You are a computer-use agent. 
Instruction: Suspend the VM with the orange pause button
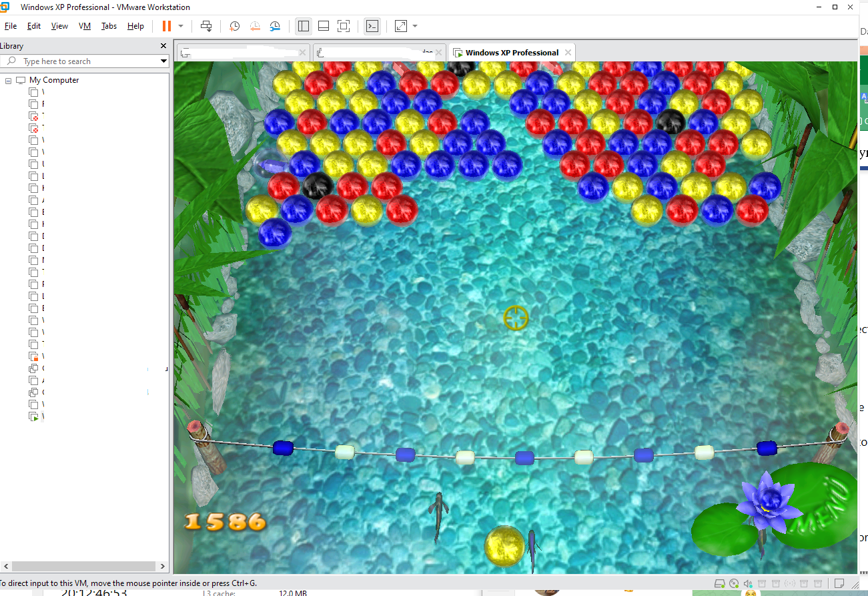[167, 26]
